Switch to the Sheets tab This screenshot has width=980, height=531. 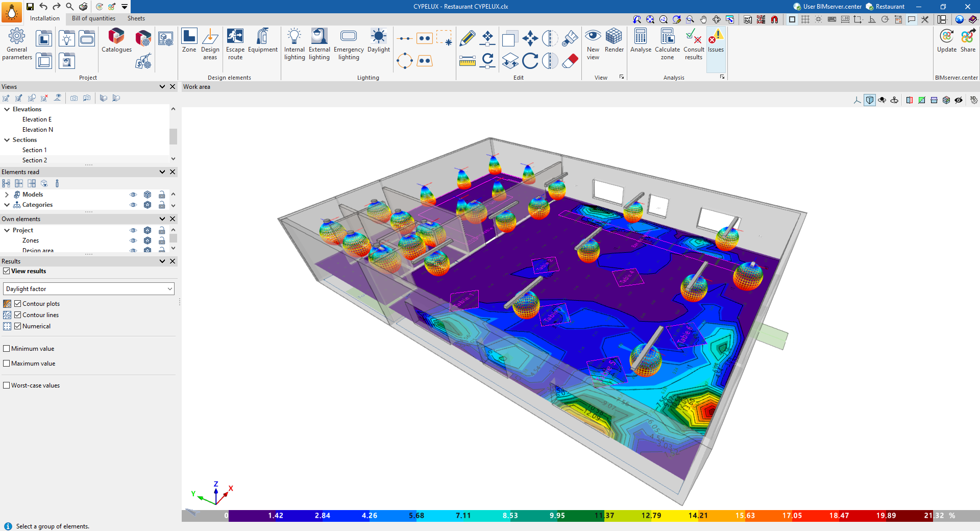click(x=136, y=18)
